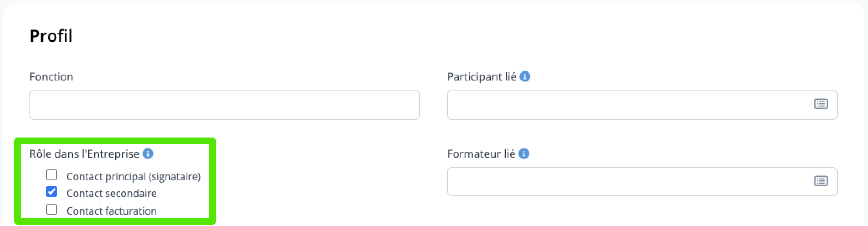
Task: Enable the Contact principal (signataire) checkbox
Action: [x=52, y=175]
